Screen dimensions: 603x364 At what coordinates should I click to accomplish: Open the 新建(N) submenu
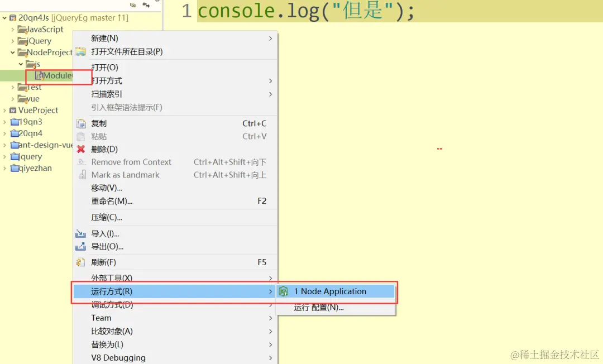pos(175,39)
